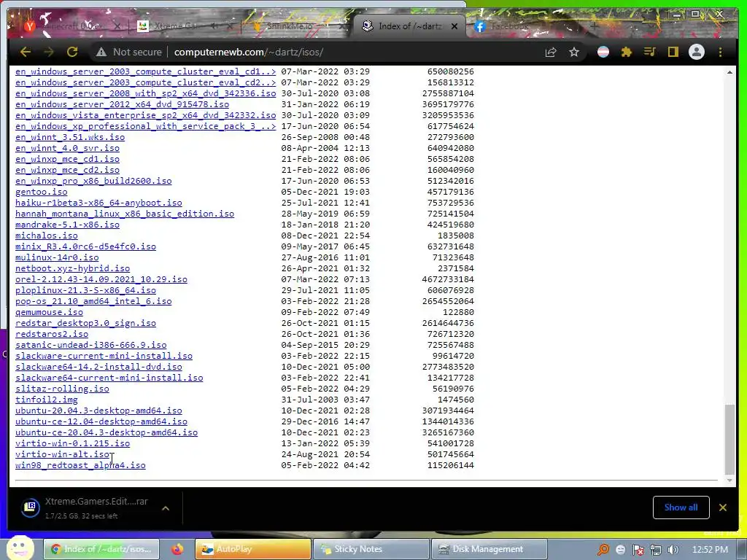Click the vertical scrollbar thumb
The image size is (747, 560).
coord(729,439)
